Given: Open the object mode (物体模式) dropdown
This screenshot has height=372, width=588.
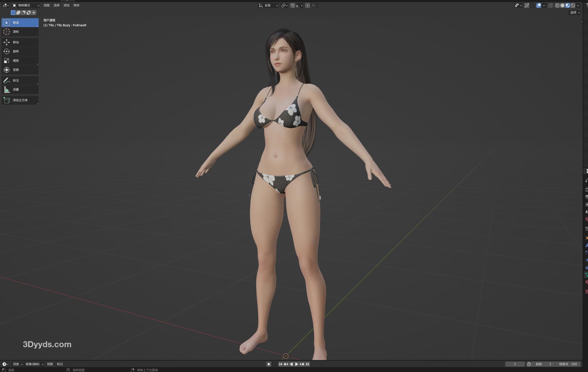Looking at the screenshot, I should (26, 5).
